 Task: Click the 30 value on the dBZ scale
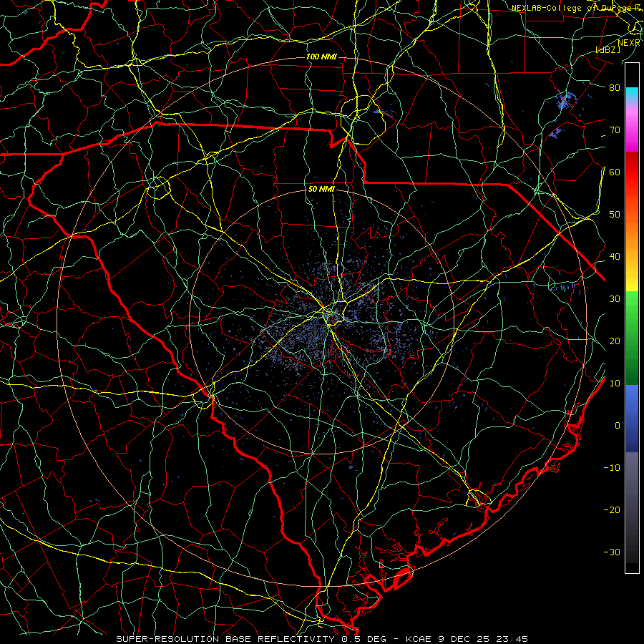click(x=615, y=299)
